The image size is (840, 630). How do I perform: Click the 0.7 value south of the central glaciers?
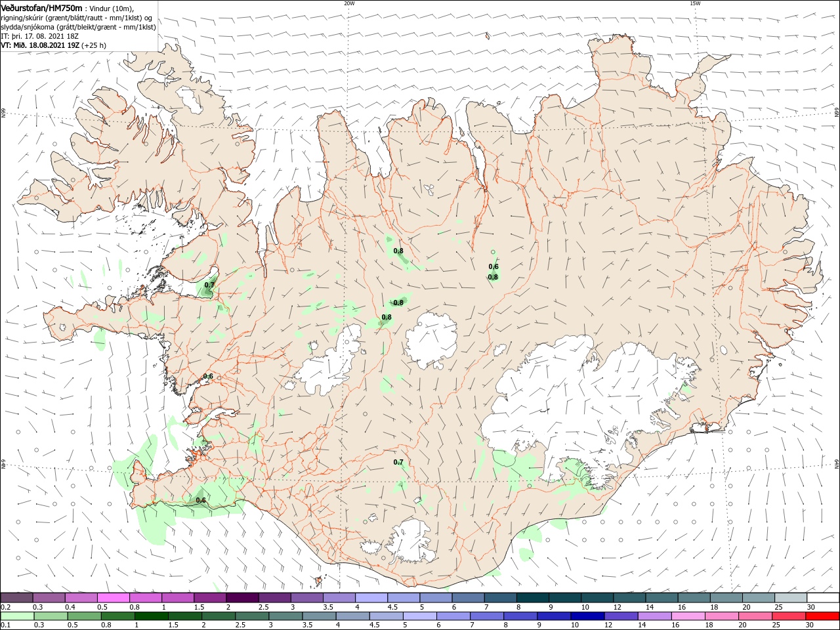[398, 463]
